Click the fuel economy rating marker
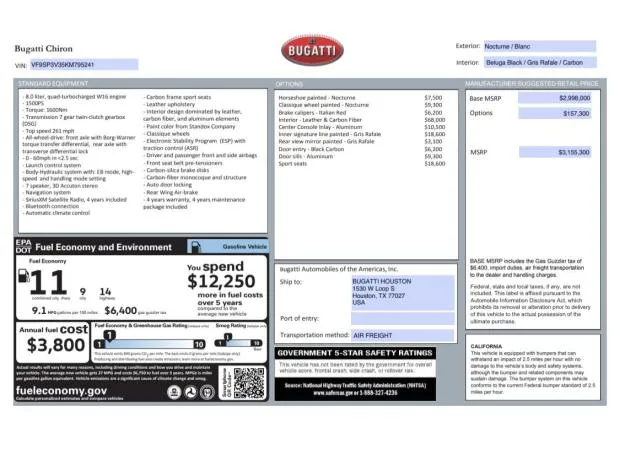620x466 pixels. (x=108, y=334)
